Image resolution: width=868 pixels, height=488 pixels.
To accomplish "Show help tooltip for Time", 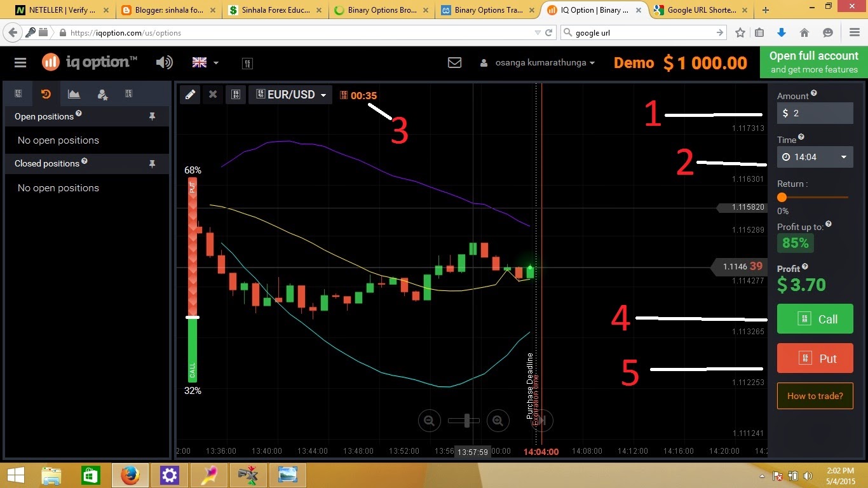I will tap(801, 137).
